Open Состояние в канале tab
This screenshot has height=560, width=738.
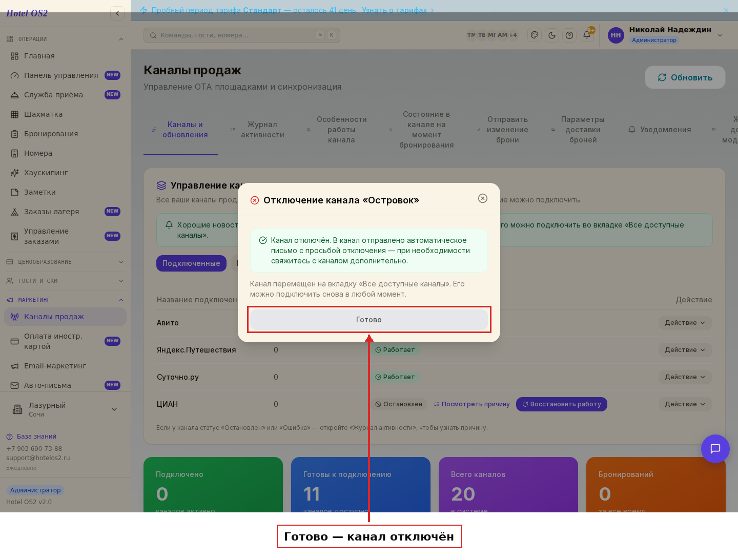tap(422, 130)
